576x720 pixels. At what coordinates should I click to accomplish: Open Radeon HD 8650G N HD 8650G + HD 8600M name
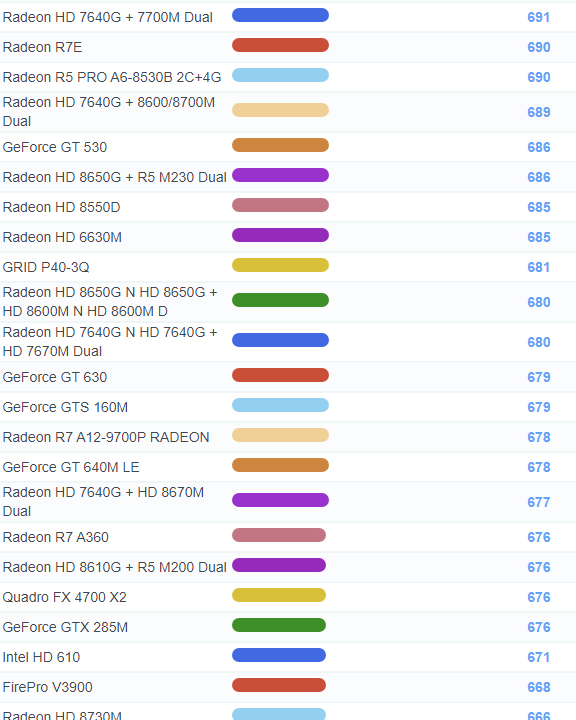[x=110, y=302]
